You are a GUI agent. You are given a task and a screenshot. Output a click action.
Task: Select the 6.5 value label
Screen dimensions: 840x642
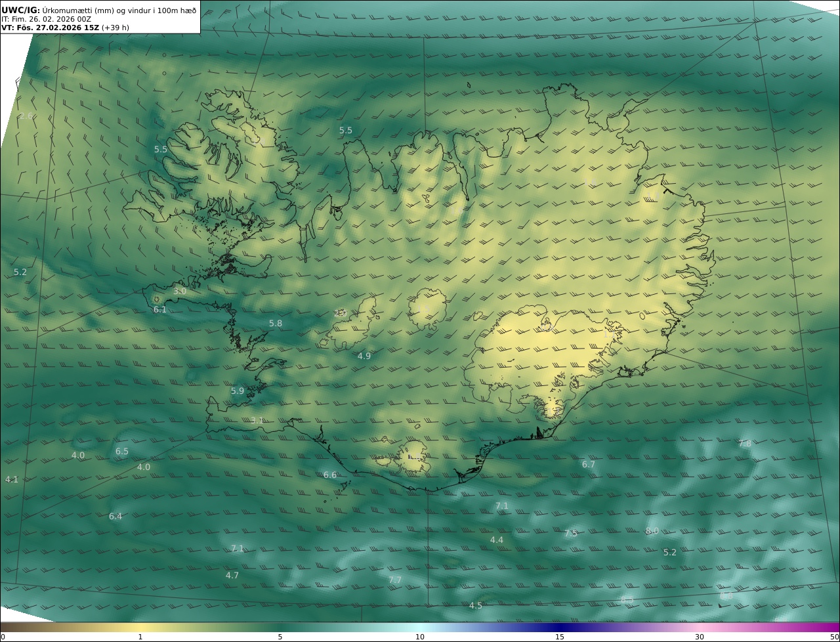(122, 451)
